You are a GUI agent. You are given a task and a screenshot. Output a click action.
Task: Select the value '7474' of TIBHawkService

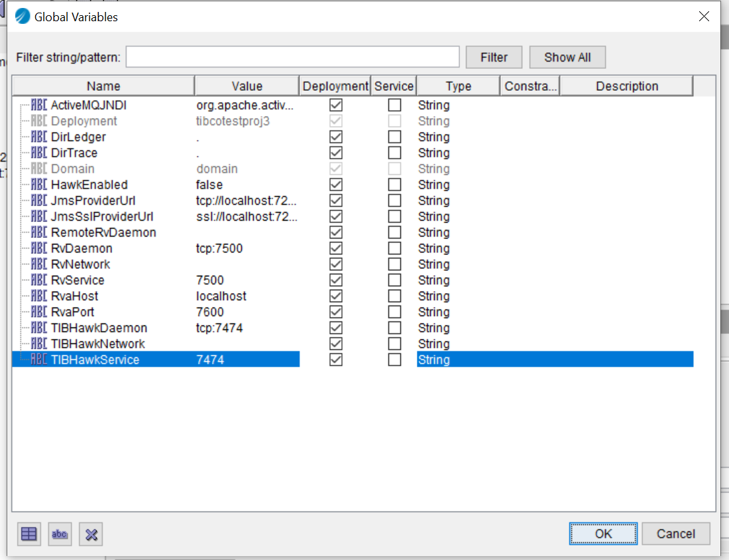pyautogui.click(x=209, y=360)
